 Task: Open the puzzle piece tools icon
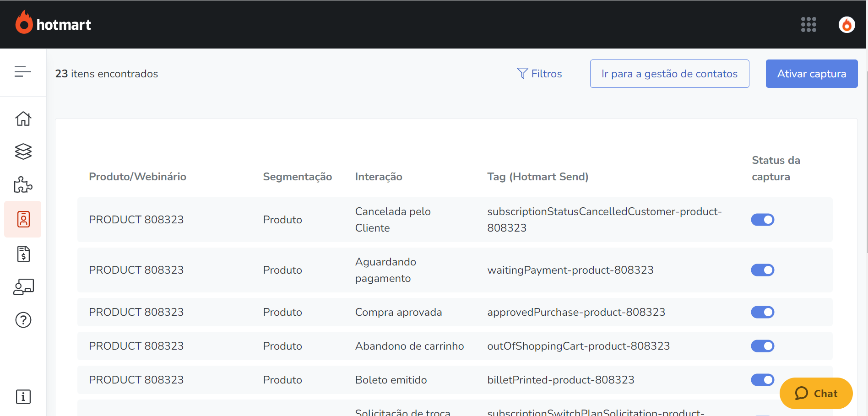click(x=23, y=184)
